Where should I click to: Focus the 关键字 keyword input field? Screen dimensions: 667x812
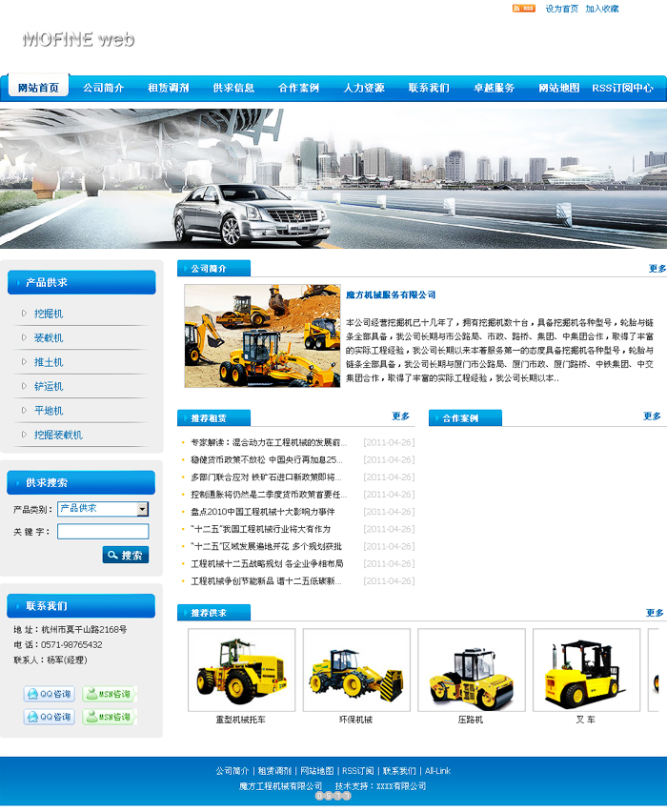coord(103,532)
